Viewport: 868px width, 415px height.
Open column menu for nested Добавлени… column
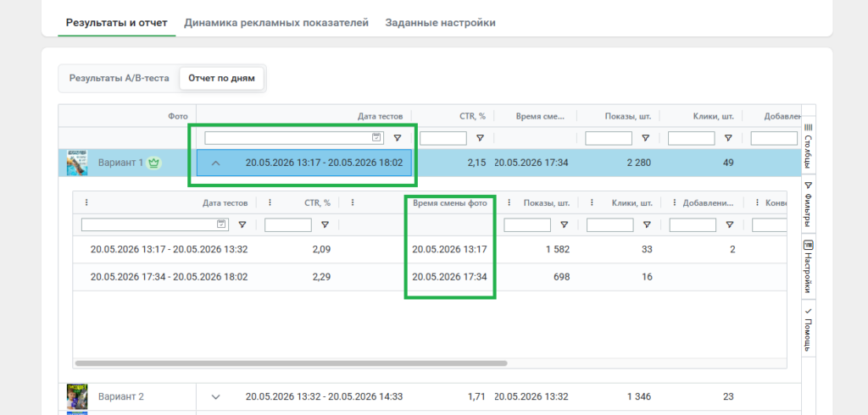click(674, 203)
